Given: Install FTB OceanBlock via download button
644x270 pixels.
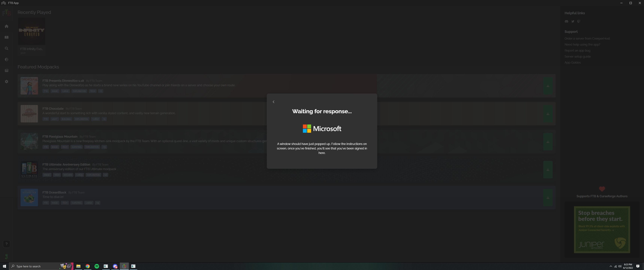Looking at the screenshot, I should (x=548, y=198).
